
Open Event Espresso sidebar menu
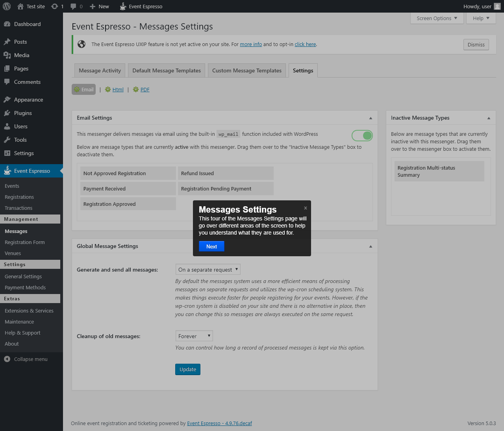click(31, 171)
